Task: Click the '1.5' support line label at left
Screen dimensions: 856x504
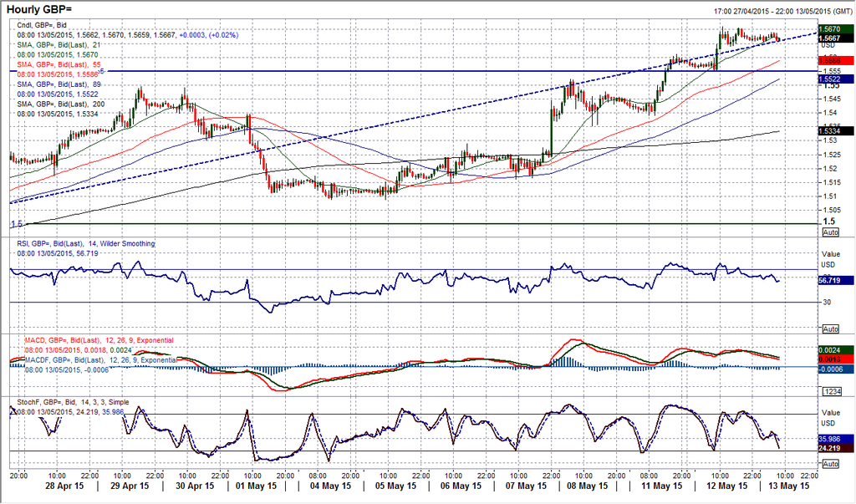Action: (17, 225)
